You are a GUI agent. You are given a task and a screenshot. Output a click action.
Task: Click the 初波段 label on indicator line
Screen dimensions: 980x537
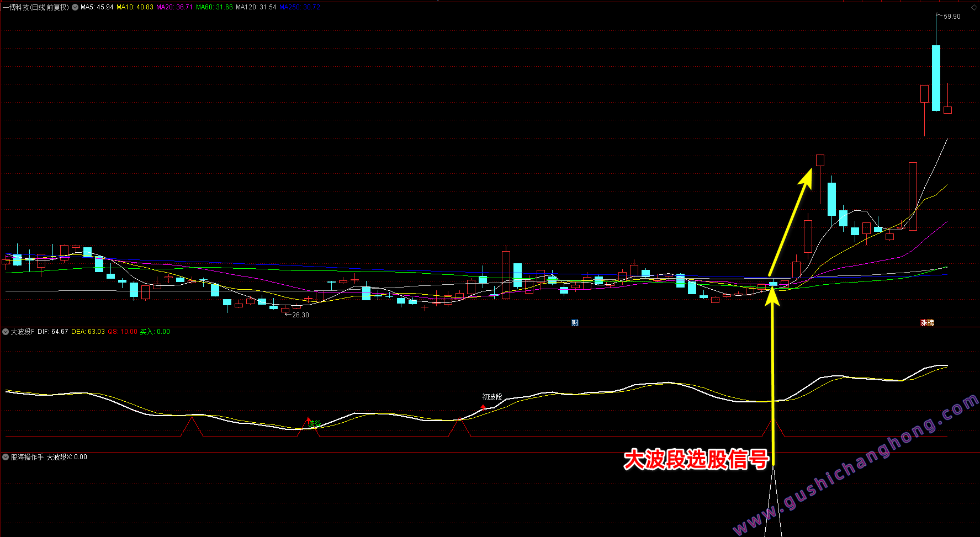click(x=492, y=397)
